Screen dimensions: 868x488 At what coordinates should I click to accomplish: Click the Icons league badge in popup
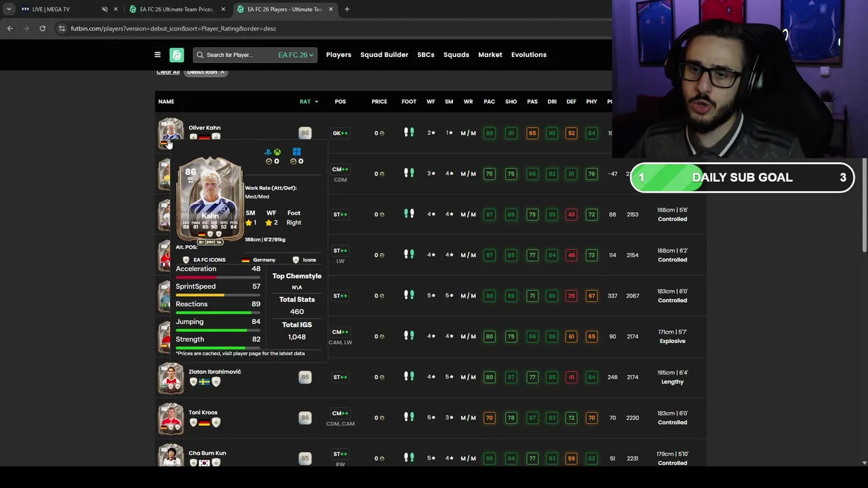[x=296, y=260]
